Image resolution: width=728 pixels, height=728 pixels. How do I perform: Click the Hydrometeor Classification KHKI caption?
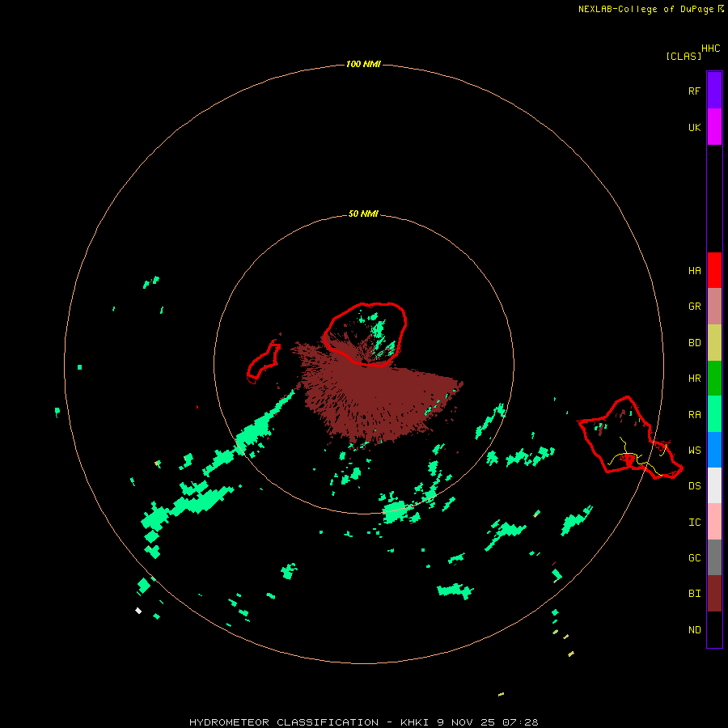coord(363,722)
